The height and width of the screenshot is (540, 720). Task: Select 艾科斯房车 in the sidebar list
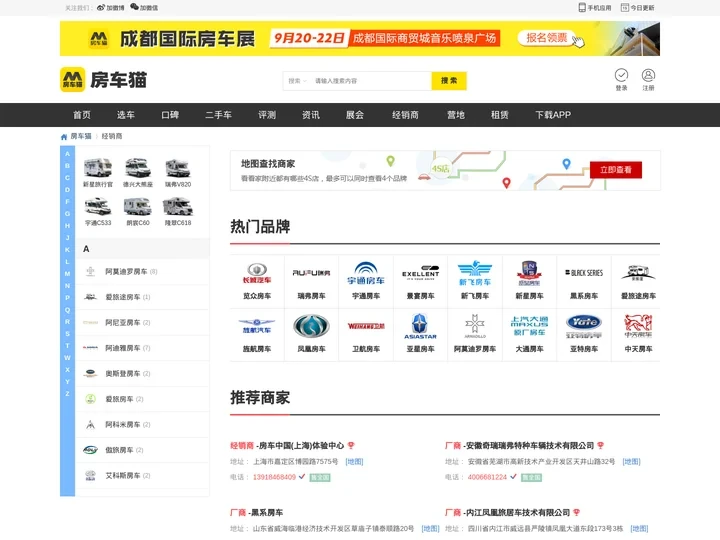142,475
